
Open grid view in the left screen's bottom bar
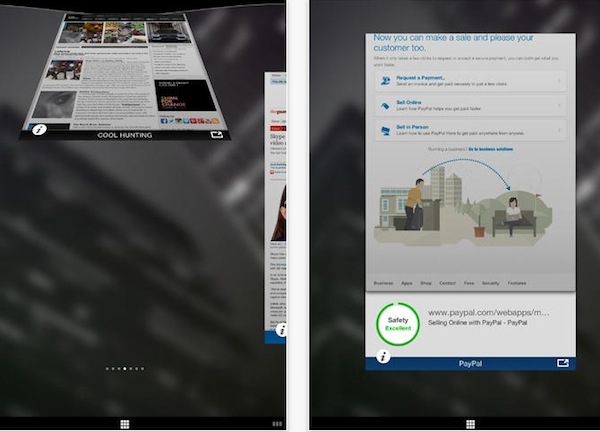[x=125, y=424]
